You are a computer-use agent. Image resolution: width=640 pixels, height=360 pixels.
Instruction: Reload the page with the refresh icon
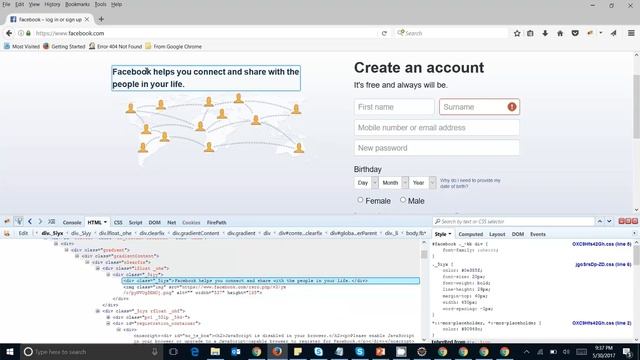click(x=384, y=33)
